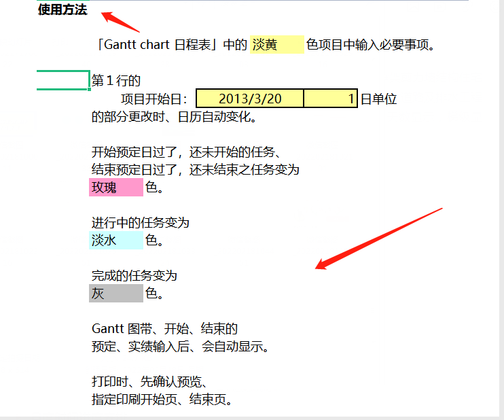Click the text 「Gantt chart 日程表」中的
504x420 pixels.
coord(171,44)
